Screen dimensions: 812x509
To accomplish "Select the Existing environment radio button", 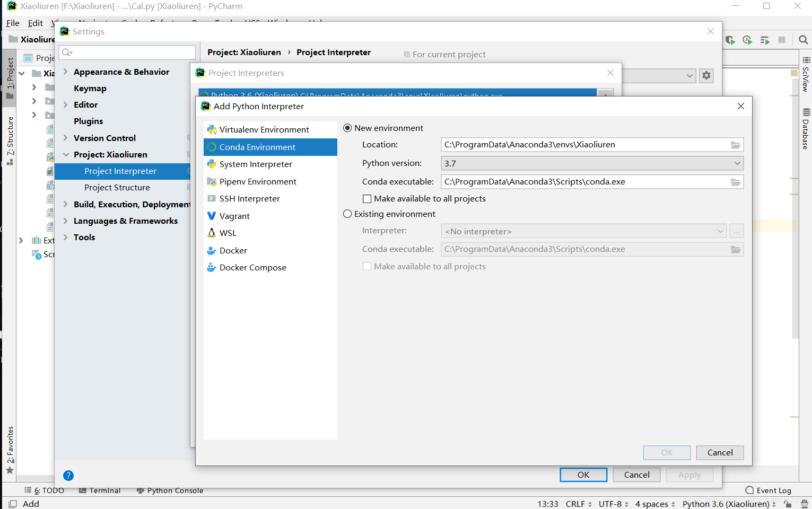I will point(347,214).
